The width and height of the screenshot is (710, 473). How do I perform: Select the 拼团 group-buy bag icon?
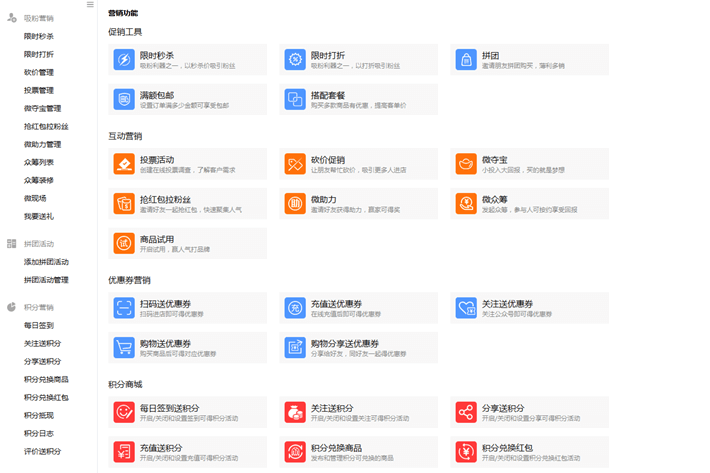(x=466, y=60)
